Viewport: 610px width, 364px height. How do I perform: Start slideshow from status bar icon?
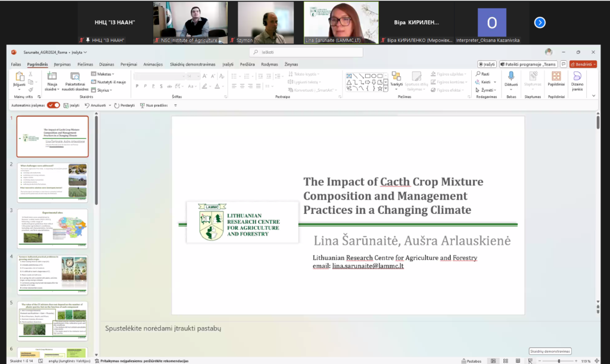[x=529, y=360]
